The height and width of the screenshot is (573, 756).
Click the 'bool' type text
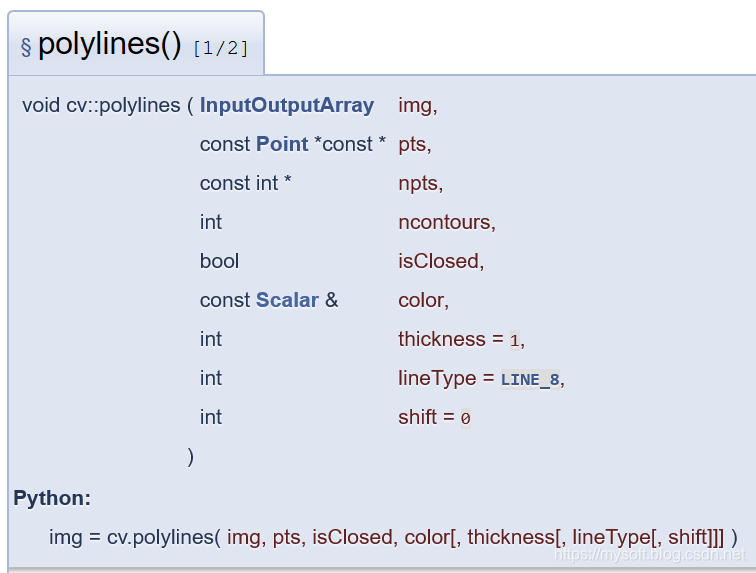click(x=219, y=261)
